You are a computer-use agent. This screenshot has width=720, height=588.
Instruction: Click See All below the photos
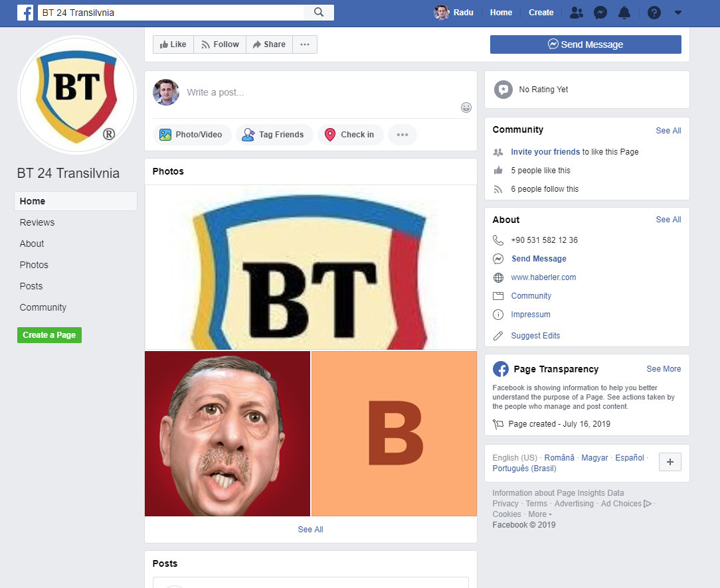[x=310, y=530]
